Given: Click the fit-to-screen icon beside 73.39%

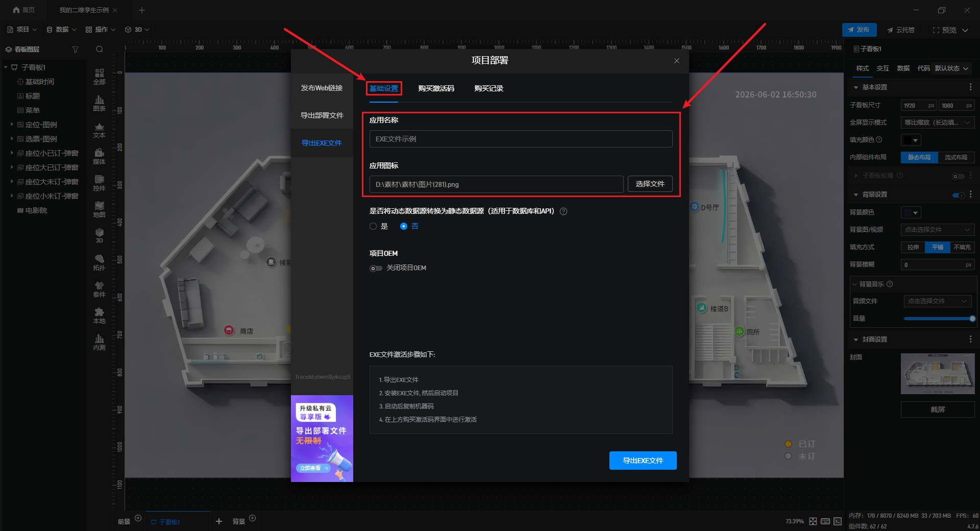Looking at the screenshot, I should coord(813,521).
